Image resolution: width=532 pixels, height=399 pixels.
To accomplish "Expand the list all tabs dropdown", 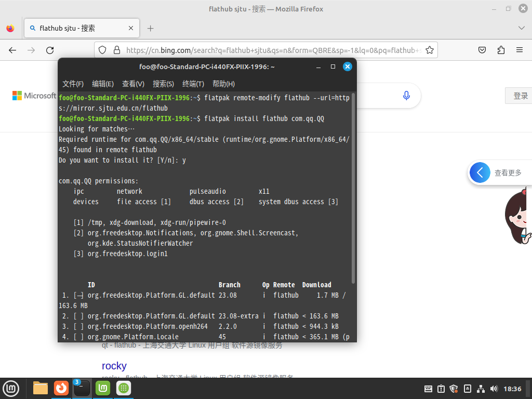I will (x=522, y=28).
